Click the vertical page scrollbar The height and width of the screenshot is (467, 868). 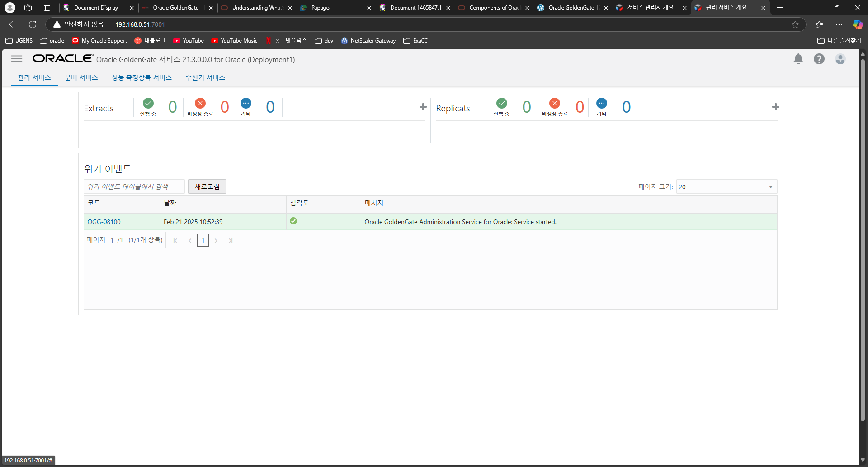(863, 240)
